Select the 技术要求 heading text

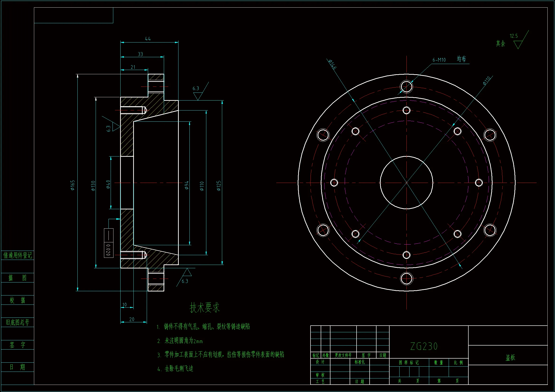pos(204,308)
